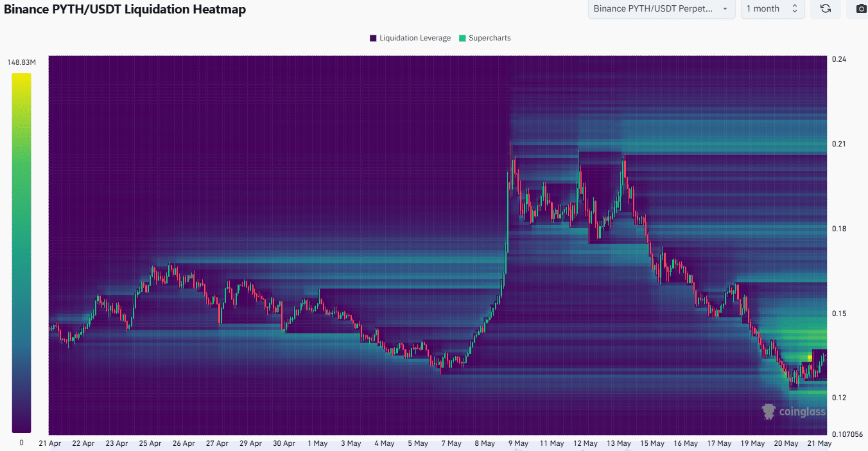The width and height of the screenshot is (868, 451).
Task: Toggle the Liquidation Leverage legend item
Action: 410,38
